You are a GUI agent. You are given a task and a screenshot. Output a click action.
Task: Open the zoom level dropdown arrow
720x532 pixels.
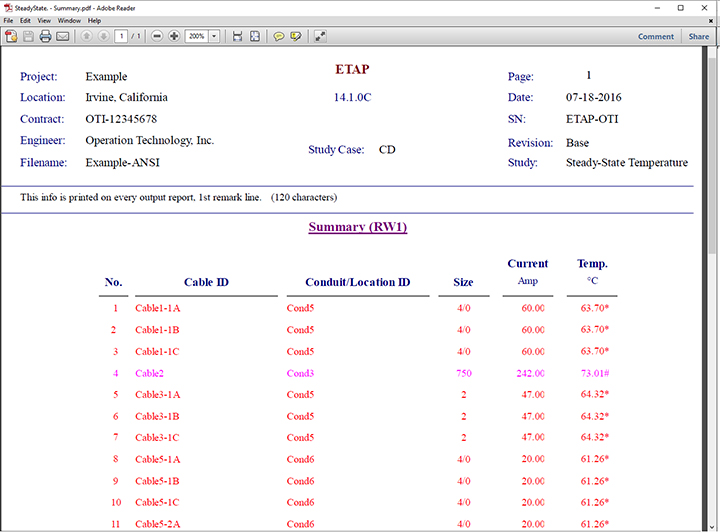(x=215, y=36)
